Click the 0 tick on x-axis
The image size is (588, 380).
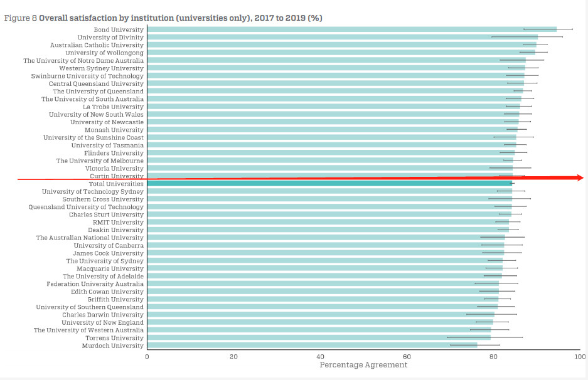tap(147, 356)
